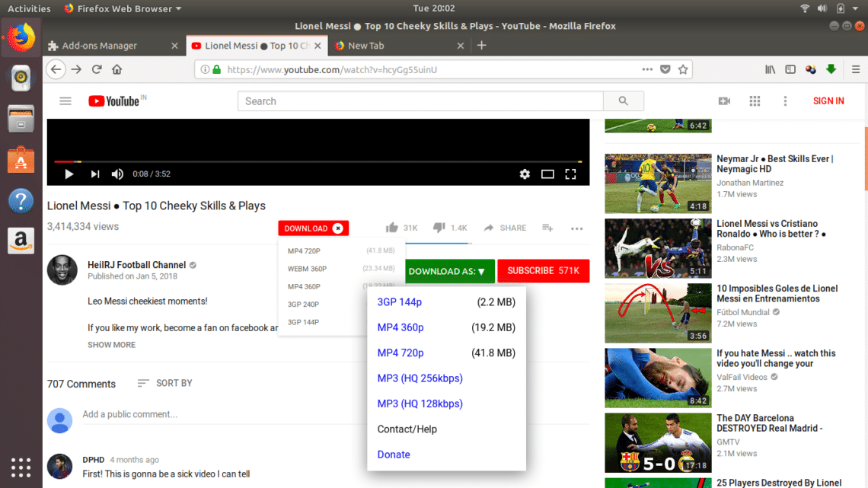
Task: Expand description with SHOW MORE
Action: 111,345
